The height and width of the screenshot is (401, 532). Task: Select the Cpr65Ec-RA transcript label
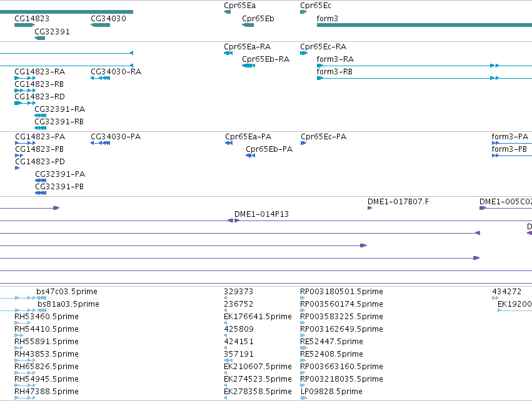click(323, 47)
